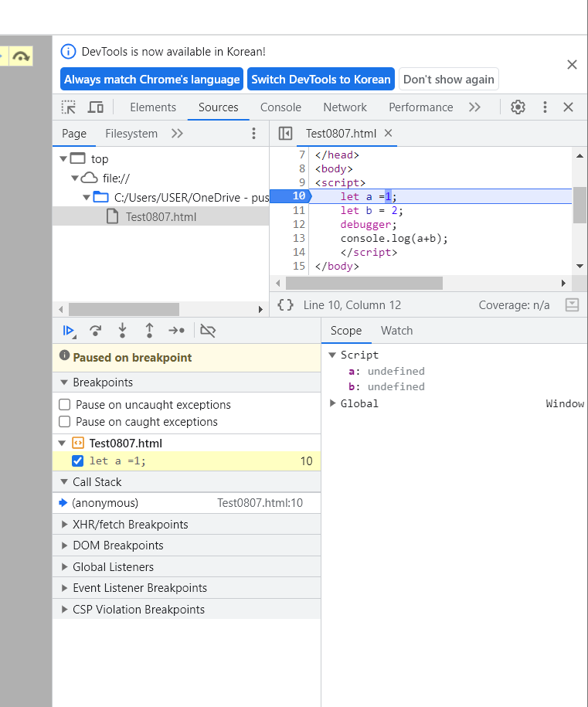Collapse the Script scope
Screen dimensions: 588x707
pos(332,355)
